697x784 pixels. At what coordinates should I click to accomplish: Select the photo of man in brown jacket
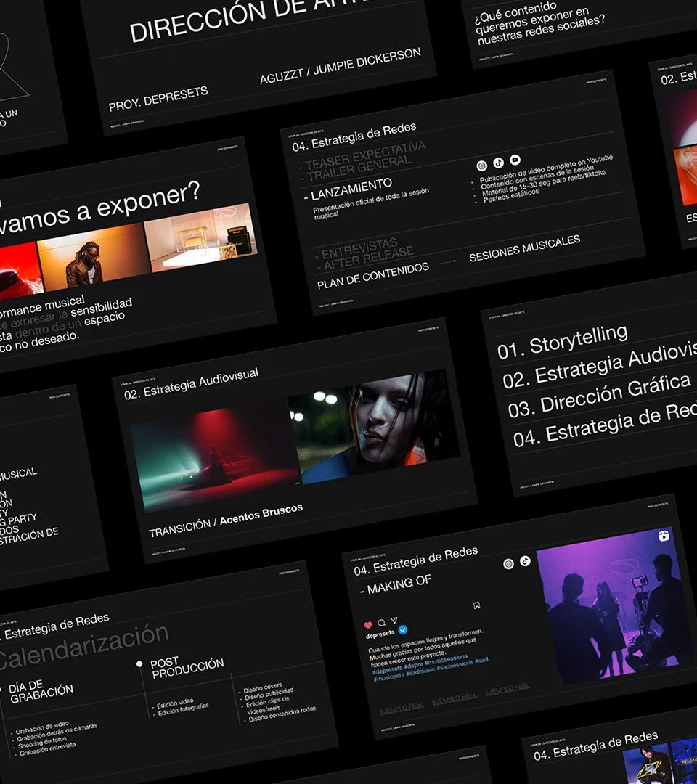click(94, 256)
